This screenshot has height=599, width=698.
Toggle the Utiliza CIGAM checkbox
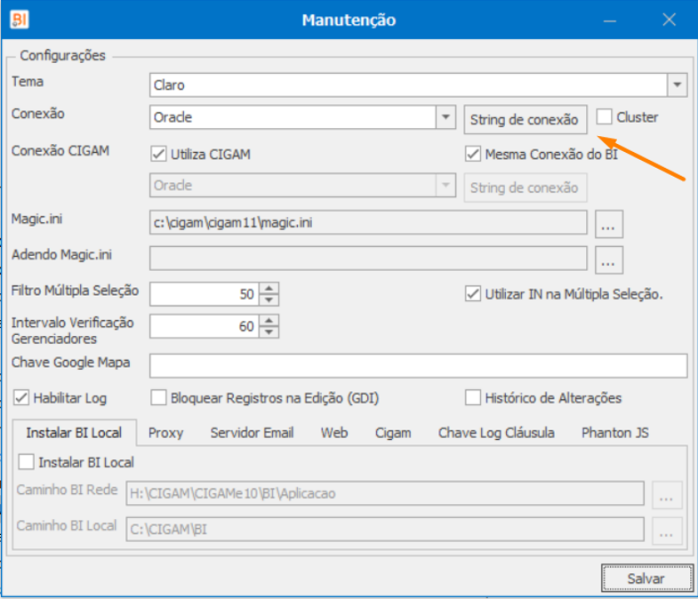pyautogui.click(x=159, y=154)
